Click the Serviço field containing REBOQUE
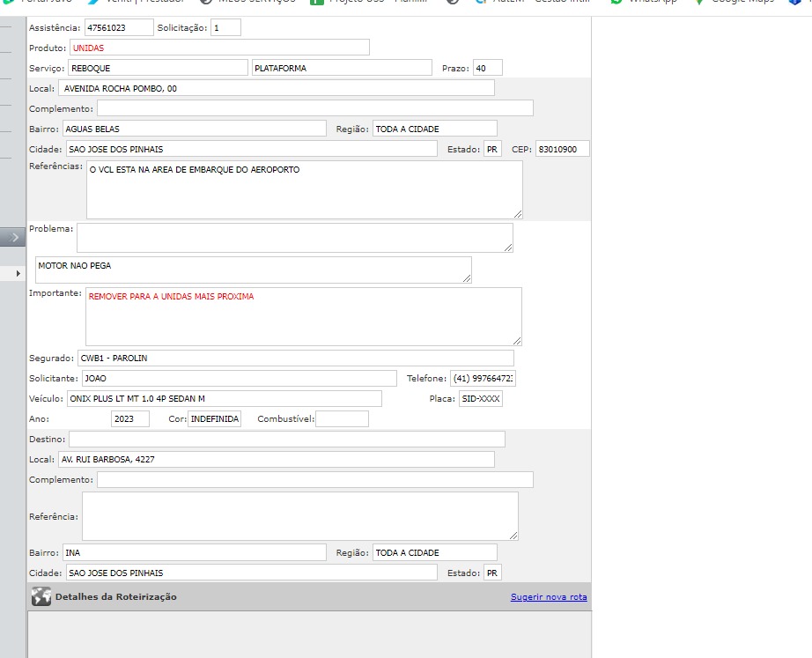Viewport: 812px width, 658px height. (158, 68)
